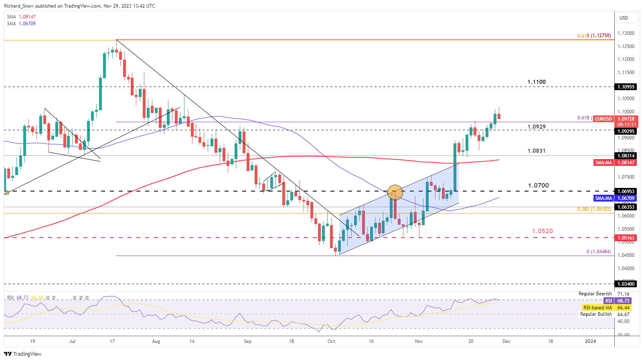Click the 1.04000 price axis tick
The height and width of the screenshot is (361, 644).
[x=626, y=268]
